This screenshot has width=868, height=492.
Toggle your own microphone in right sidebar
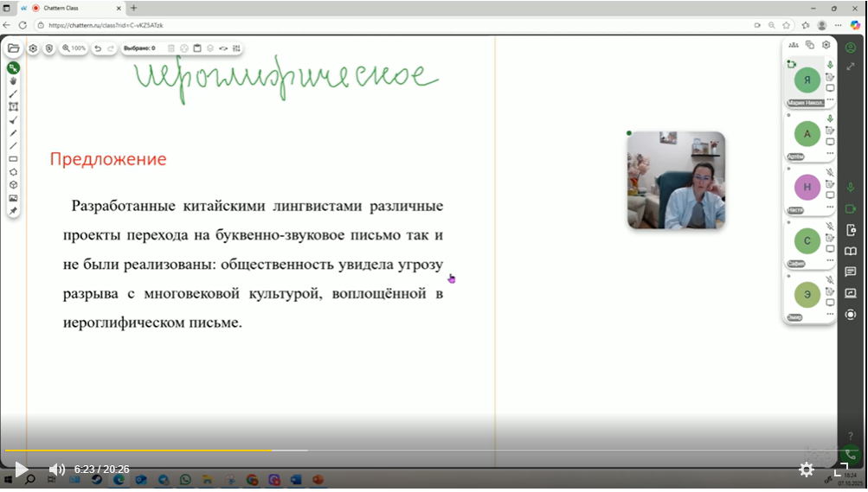tap(851, 188)
